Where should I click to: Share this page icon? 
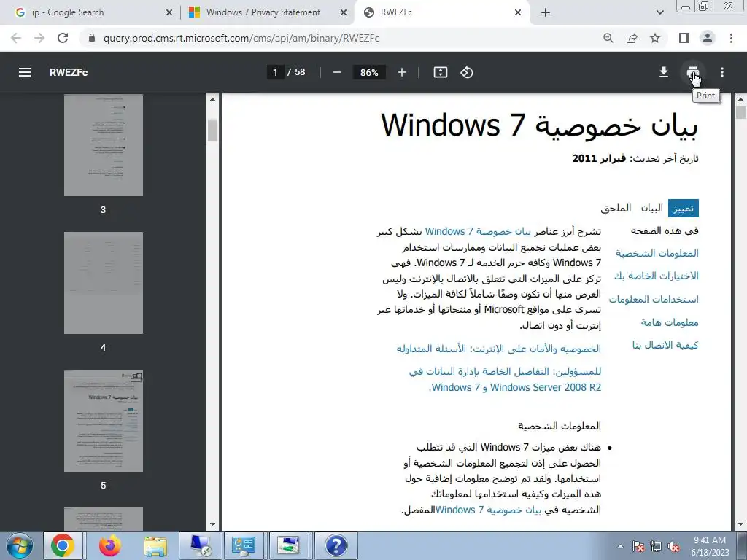pos(632,38)
